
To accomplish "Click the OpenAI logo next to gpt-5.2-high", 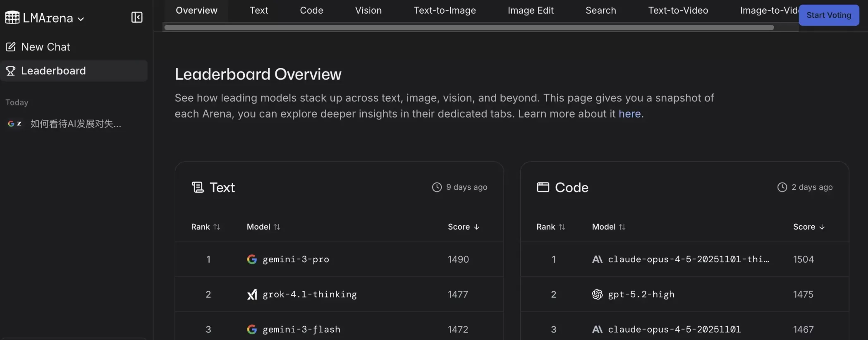I will pyautogui.click(x=597, y=295).
